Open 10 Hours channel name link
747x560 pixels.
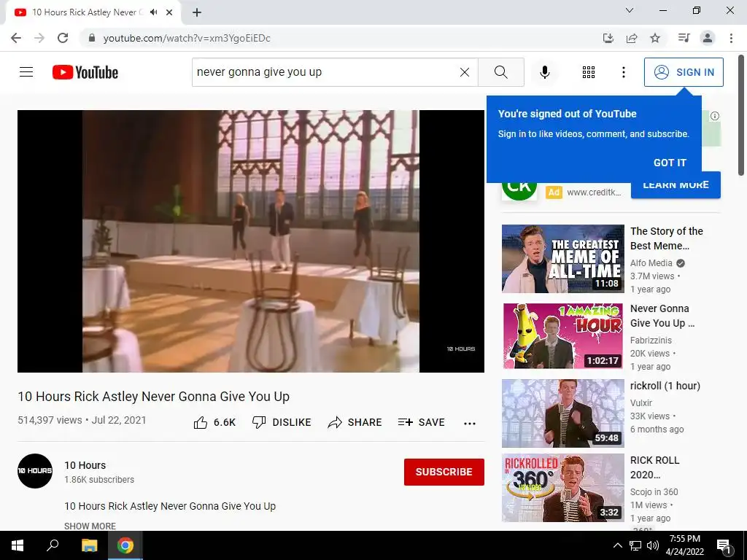point(85,465)
